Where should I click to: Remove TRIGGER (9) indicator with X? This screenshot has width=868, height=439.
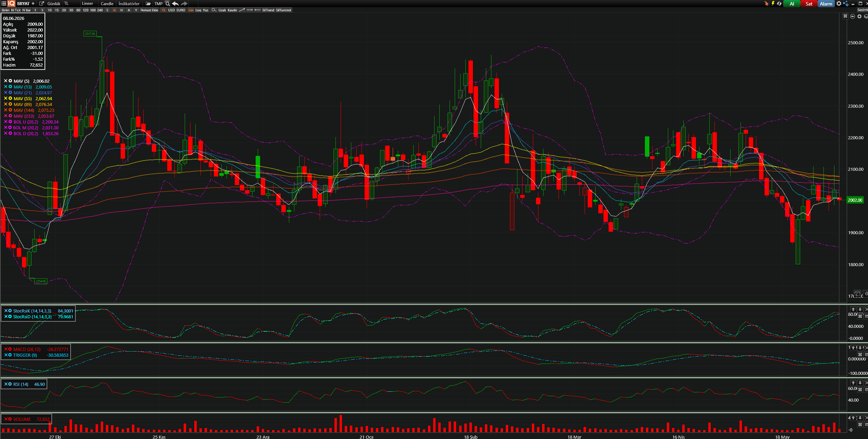point(6,355)
